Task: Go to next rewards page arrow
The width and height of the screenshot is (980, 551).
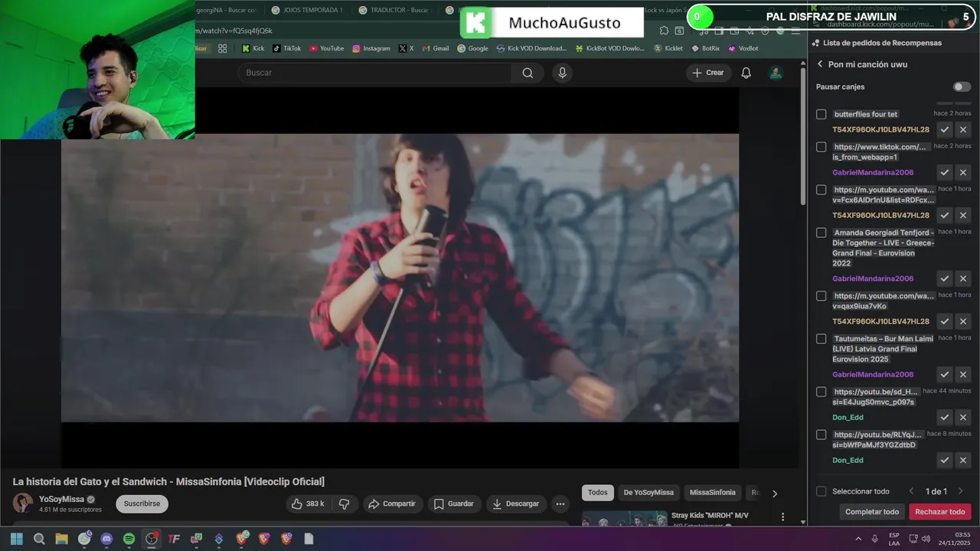Action: (960, 491)
